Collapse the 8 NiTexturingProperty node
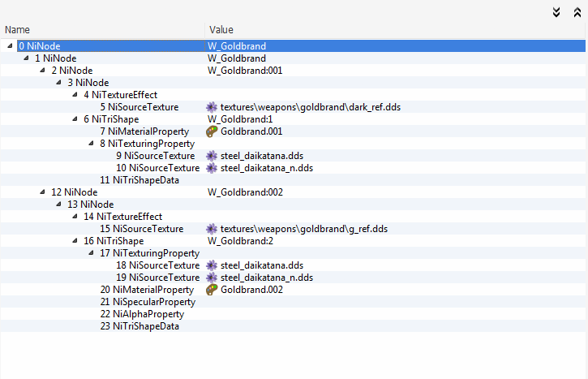This screenshot has width=588, height=379. click(x=92, y=144)
